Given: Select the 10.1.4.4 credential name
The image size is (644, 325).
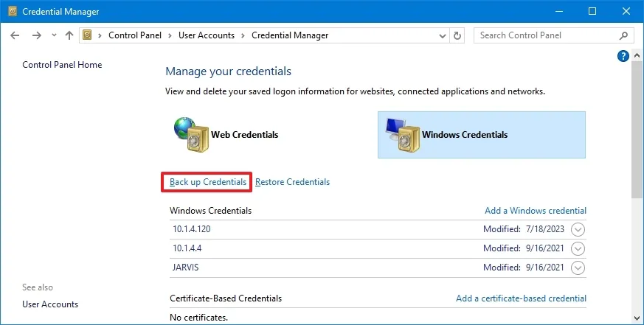Looking at the screenshot, I should 187,248.
